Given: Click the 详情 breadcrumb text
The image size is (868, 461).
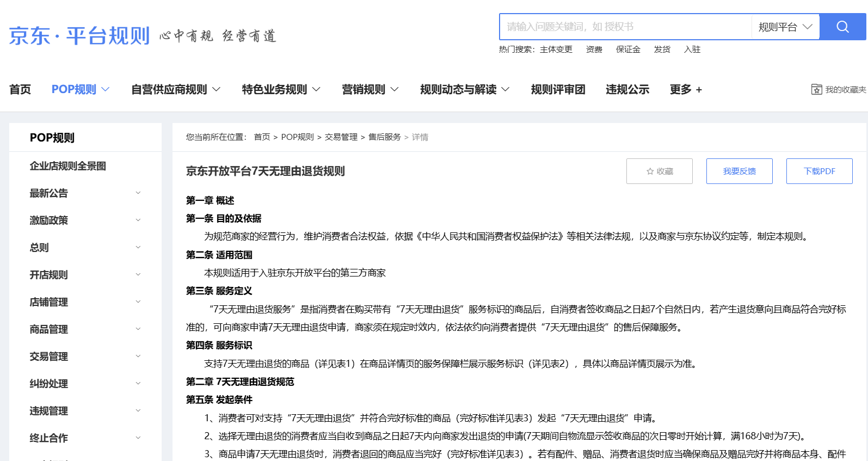Looking at the screenshot, I should (x=420, y=137).
